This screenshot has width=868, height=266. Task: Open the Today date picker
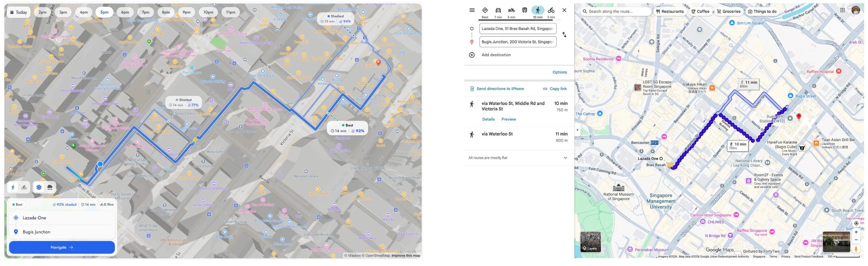tap(19, 12)
